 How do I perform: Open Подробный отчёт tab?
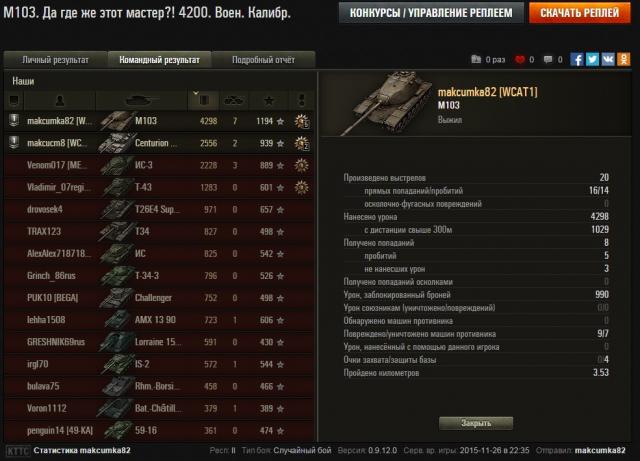click(263, 60)
